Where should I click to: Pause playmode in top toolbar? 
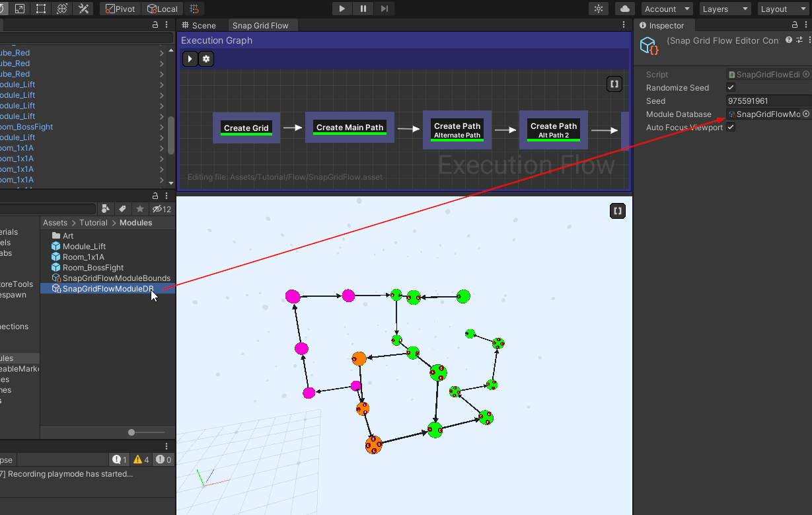coord(363,9)
